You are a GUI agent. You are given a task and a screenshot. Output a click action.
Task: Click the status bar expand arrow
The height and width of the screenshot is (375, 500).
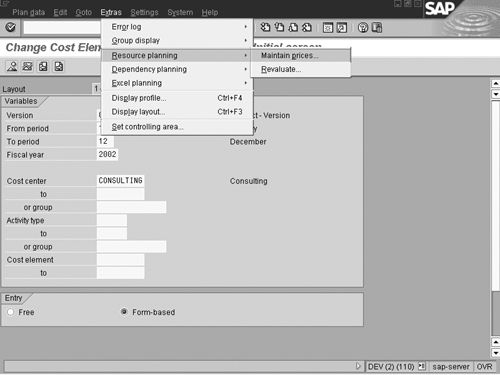tap(358, 366)
